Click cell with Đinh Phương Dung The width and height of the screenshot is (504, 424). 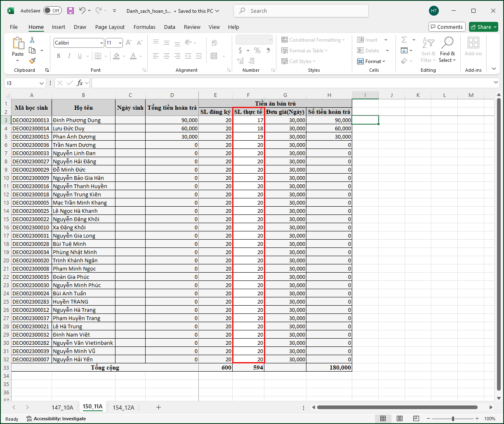tap(83, 120)
